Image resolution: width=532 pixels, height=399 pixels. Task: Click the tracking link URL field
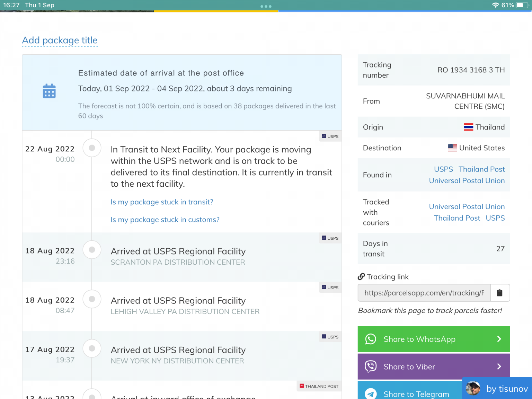[x=424, y=293]
